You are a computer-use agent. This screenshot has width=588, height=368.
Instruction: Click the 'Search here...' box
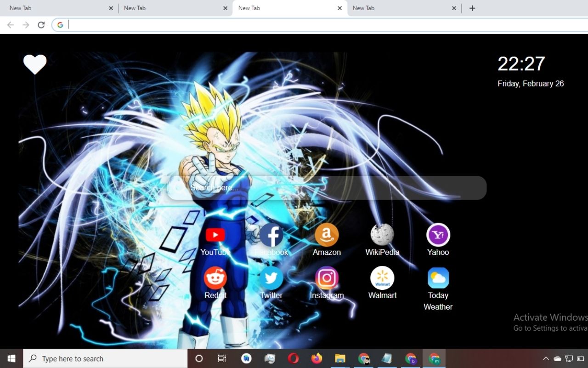click(327, 188)
